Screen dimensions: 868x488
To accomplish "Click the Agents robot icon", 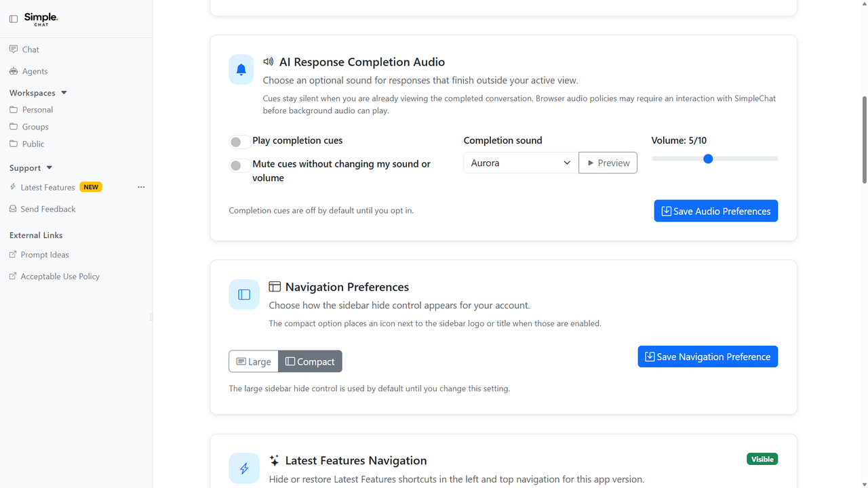I will point(14,71).
